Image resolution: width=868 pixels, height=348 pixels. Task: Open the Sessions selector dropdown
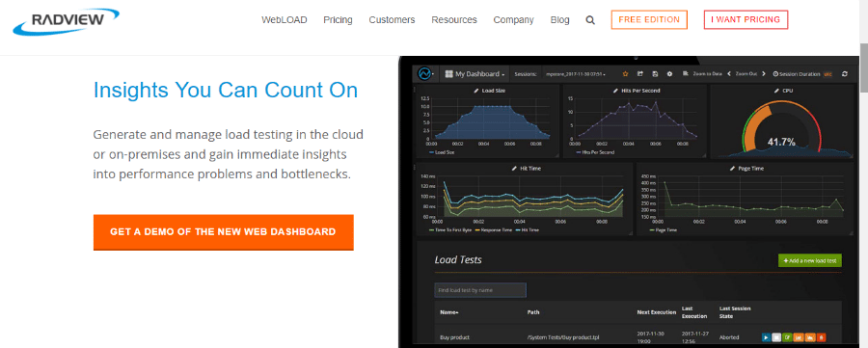pos(575,73)
